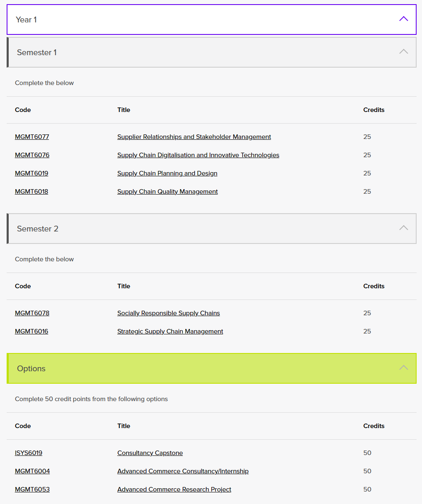Collapse the Semester 2 chevron
The width and height of the screenshot is (422, 504).
403,228
